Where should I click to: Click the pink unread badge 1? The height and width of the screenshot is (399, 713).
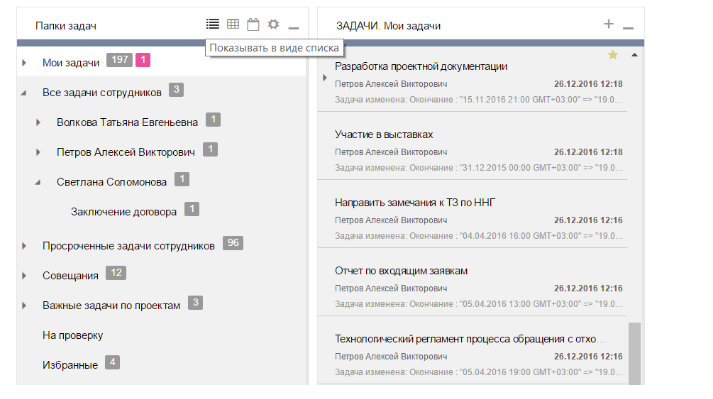[x=143, y=60]
